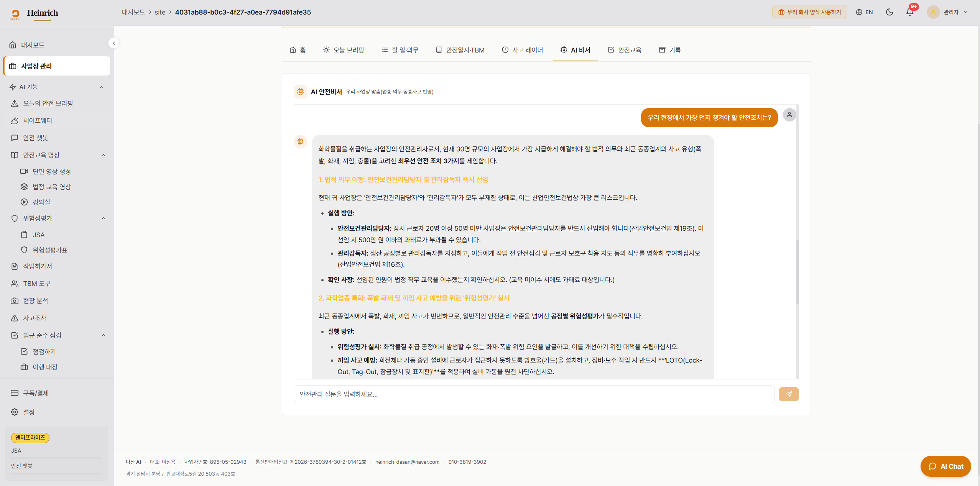The width and height of the screenshot is (980, 486).
Task: Open the AI Chat floating button
Action: pos(945,466)
